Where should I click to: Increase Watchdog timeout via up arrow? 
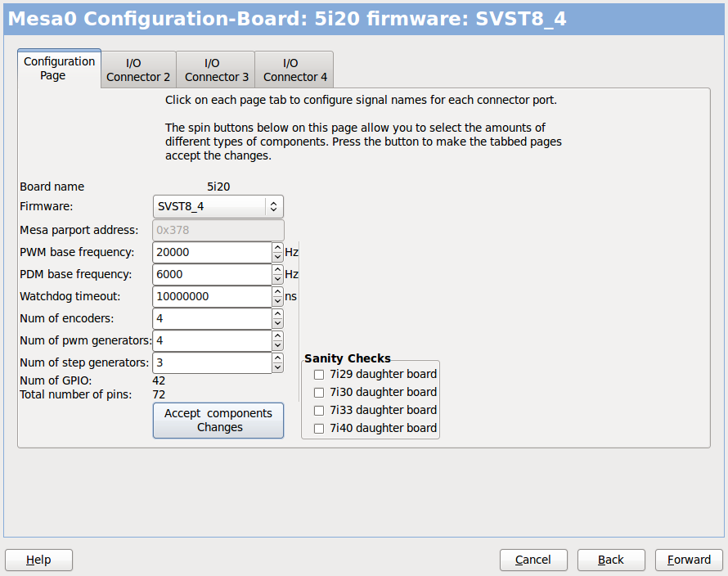[277, 292]
